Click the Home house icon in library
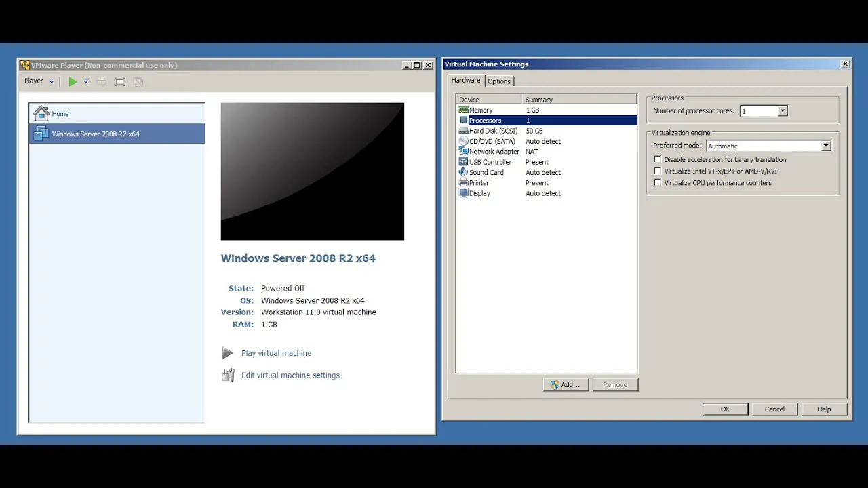868x488 pixels. coord(41,113)
